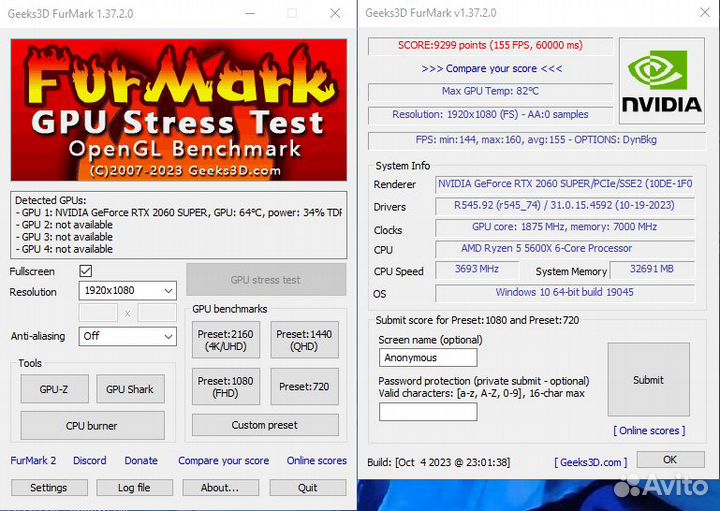Click the password protection input field

[428, 411]
